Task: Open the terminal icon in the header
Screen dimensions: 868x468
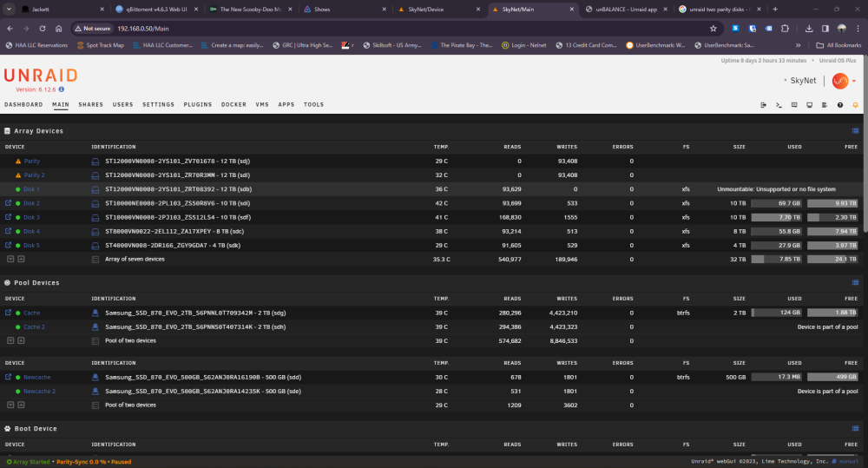Action: (779, 105)
